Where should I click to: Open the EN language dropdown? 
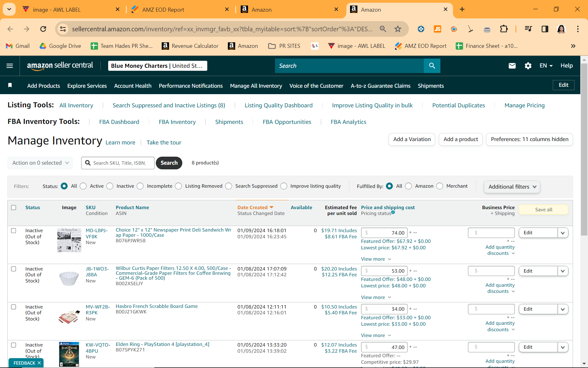point(546,66)
